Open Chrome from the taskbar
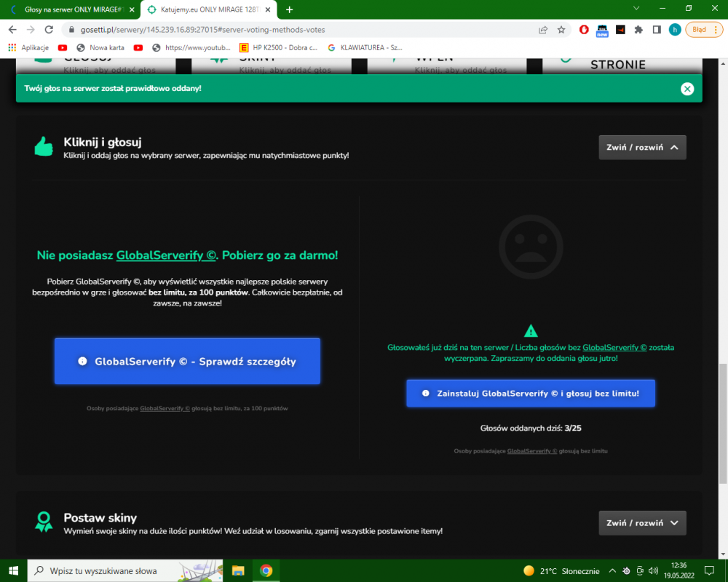728x582 pixels. tap(266, 571)
